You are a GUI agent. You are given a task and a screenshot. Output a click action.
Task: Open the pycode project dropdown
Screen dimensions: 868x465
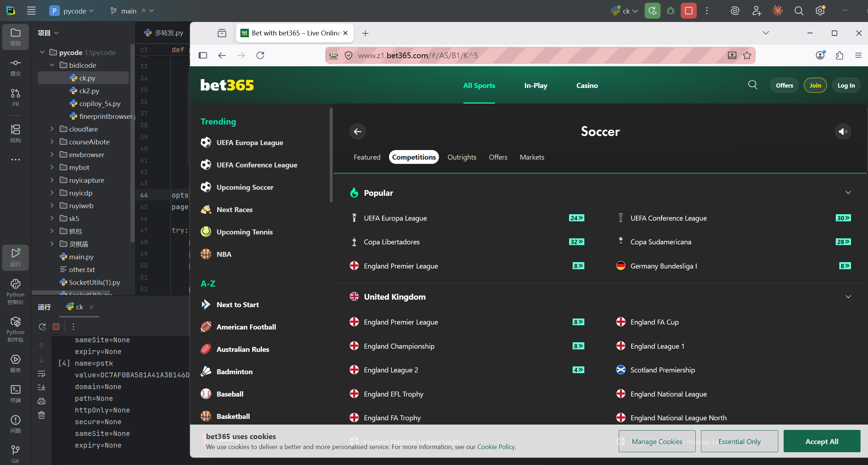[72, 11]
